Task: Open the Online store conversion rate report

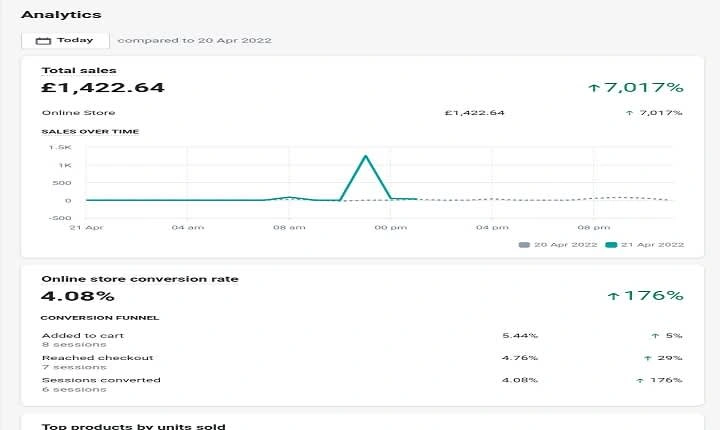Action: pyautogui.click(x=140, y=279)
